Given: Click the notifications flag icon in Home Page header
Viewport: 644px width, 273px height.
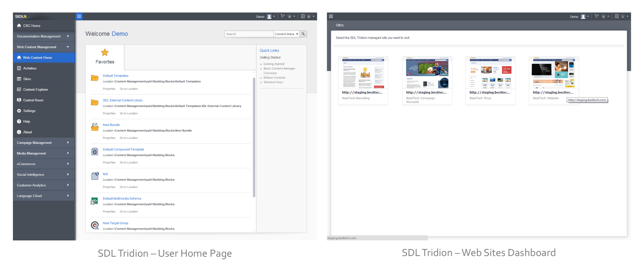Looking at the screenshot, I should 283,16.
